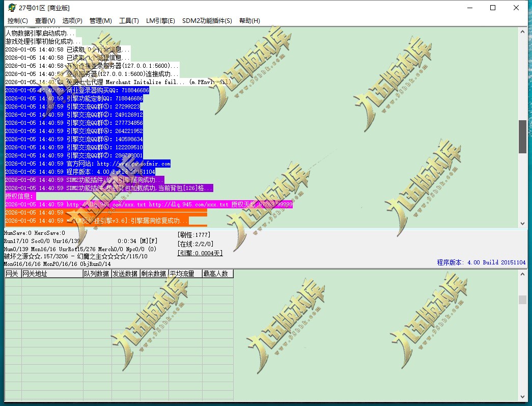Select the 引擎交流QQ群⑥: 122209510 log line

coord(74,147)
